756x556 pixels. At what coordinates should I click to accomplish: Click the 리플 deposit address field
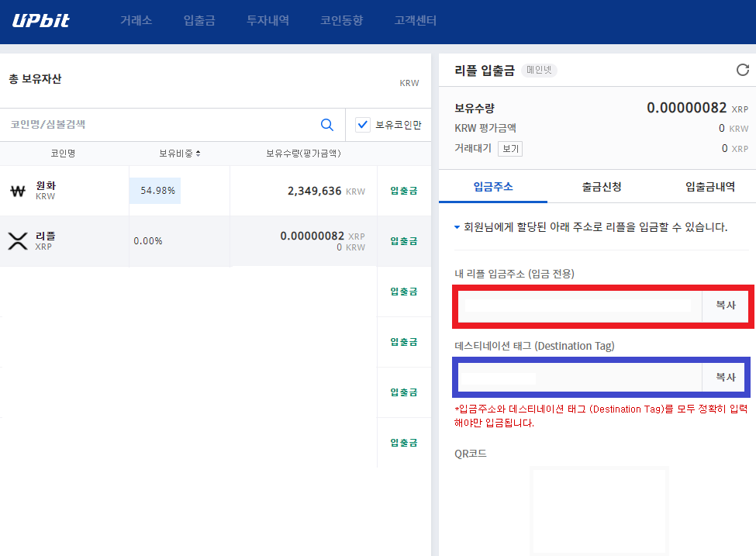click(580, 306)
